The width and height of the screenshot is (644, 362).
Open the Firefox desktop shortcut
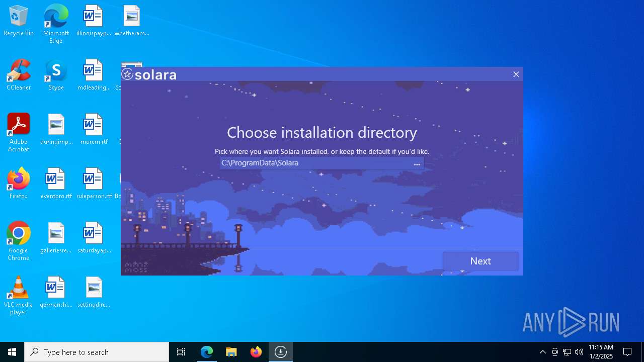click(x=19, y=184)
